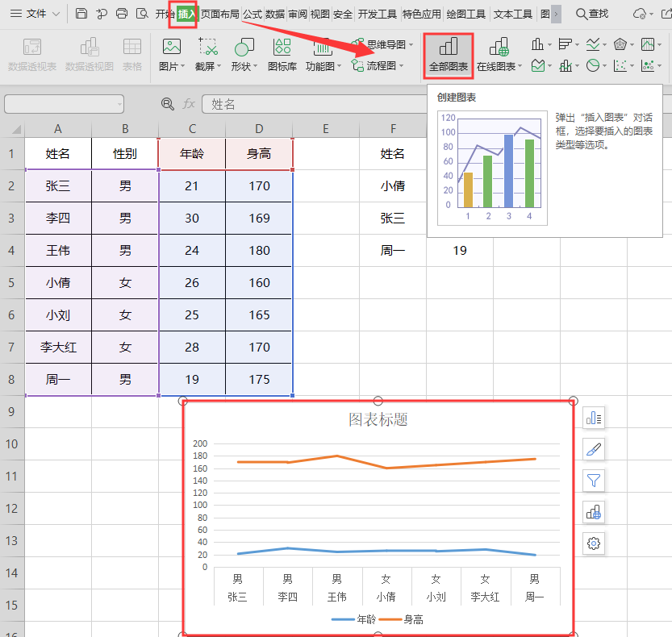Open the 文件 menu
Screen dimensions: 672x637
[35, 15]
